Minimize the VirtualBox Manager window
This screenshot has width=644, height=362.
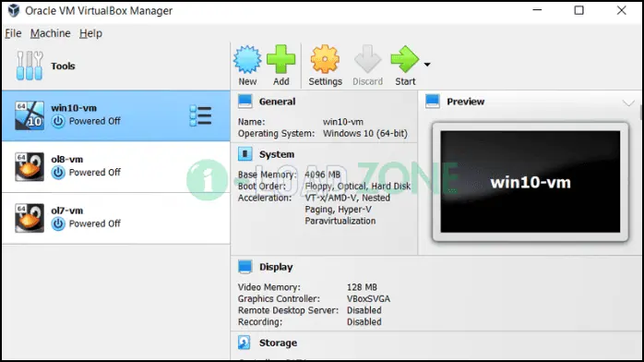pyautogui.click(x=537, y=10)
